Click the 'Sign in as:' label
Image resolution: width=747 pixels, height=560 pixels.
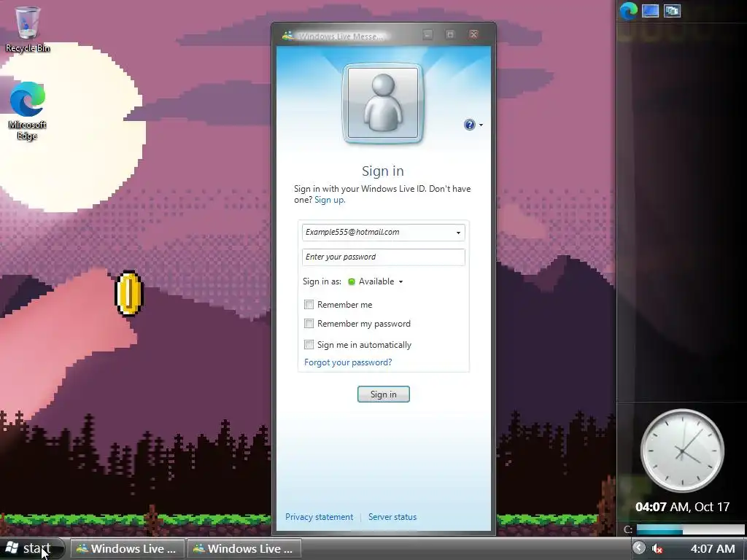coord(322,282)
